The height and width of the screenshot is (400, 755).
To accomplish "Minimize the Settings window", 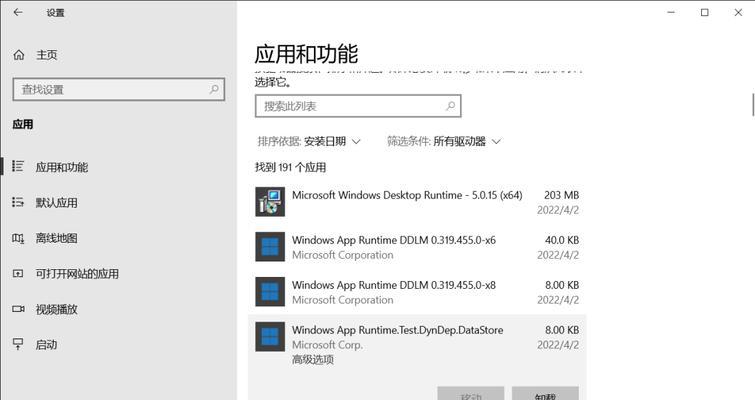I will tap(671, 13).
